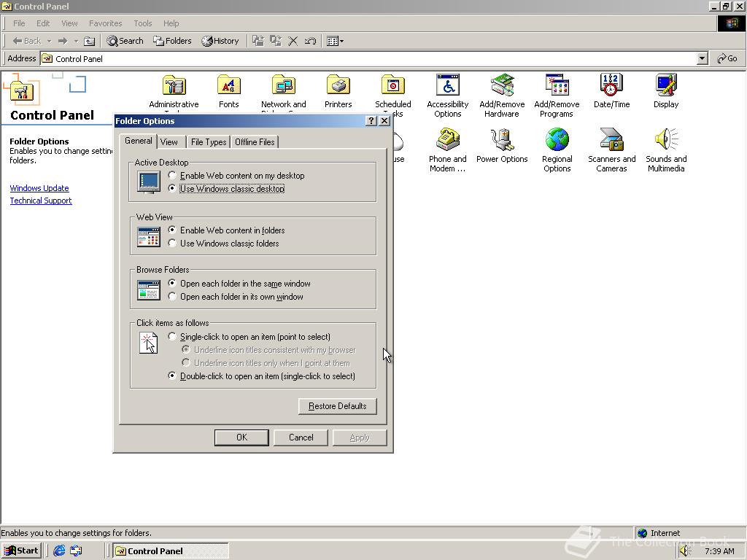Switch to the Offline Files tab
The height and width of the screenshot is (560, 747).
coord(255,142)
